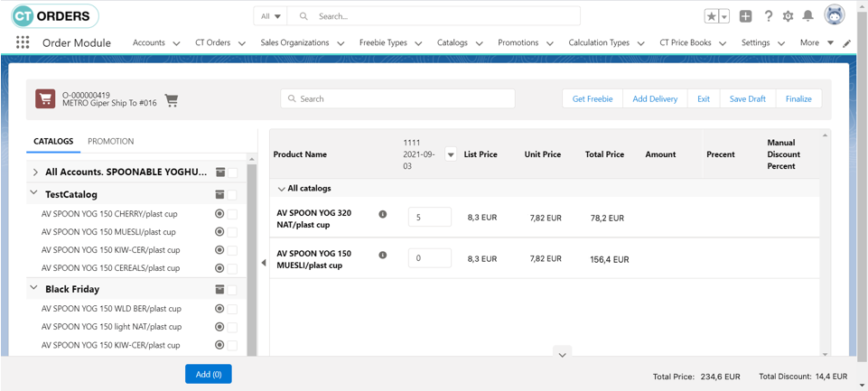
Task: Switch to the PROMOTION tab
Action: coord(110,142)
